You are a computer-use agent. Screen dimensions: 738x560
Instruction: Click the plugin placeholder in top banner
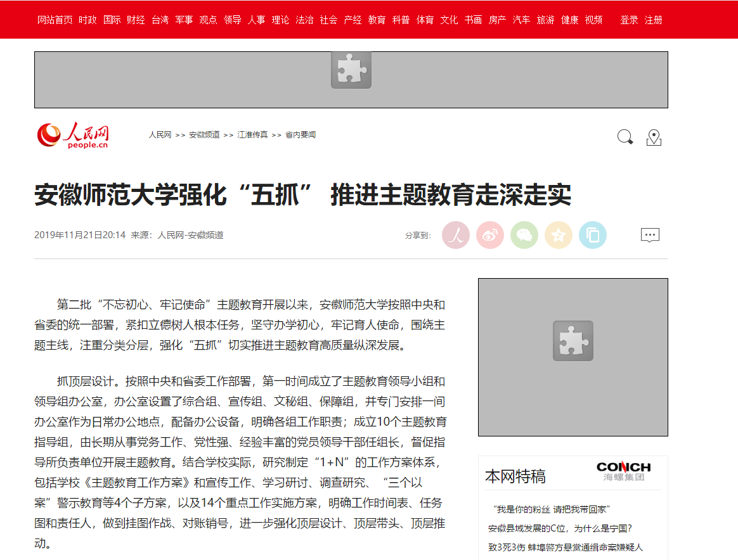(351, 70)
